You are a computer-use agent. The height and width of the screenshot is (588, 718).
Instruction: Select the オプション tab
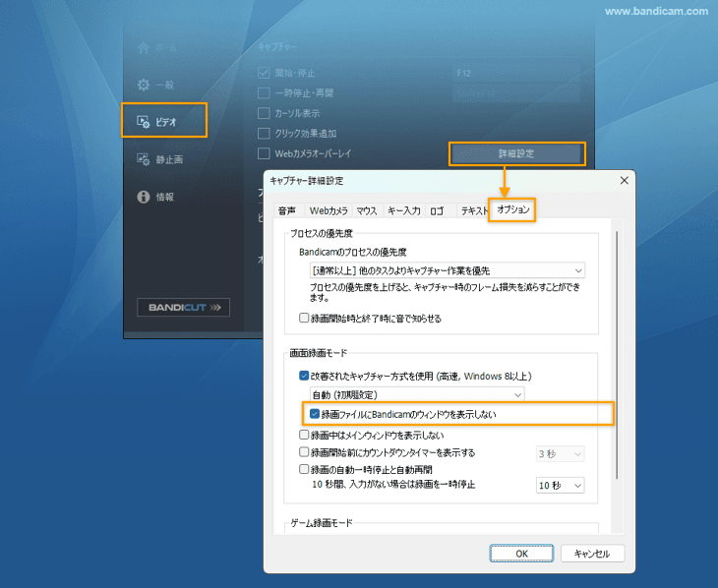511,209
